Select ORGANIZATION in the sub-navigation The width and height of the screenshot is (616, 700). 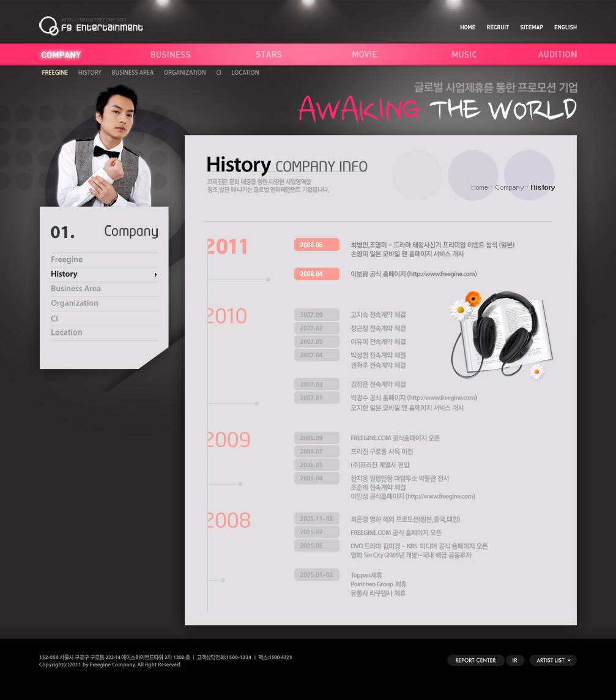point(185,73)
